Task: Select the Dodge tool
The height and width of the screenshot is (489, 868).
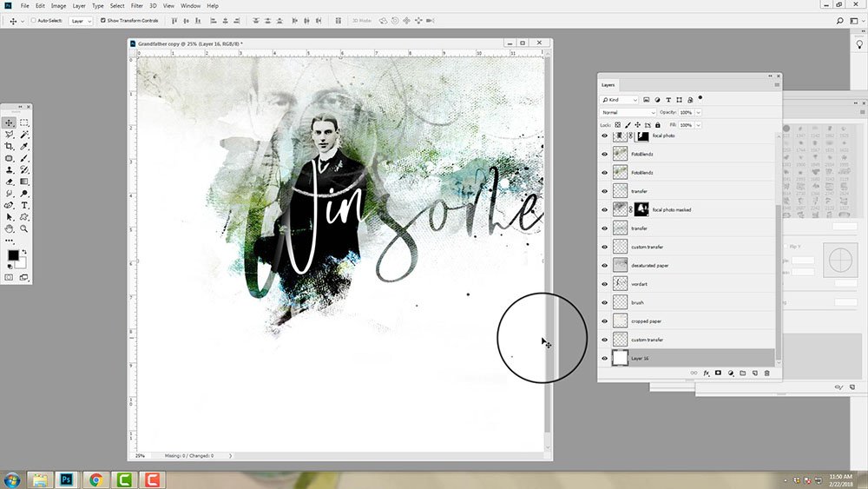Action: pos(24,194)
